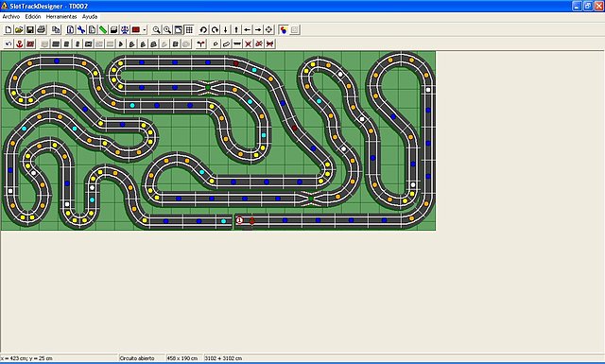
Task: Save the current track design
Action: (30, 29)
